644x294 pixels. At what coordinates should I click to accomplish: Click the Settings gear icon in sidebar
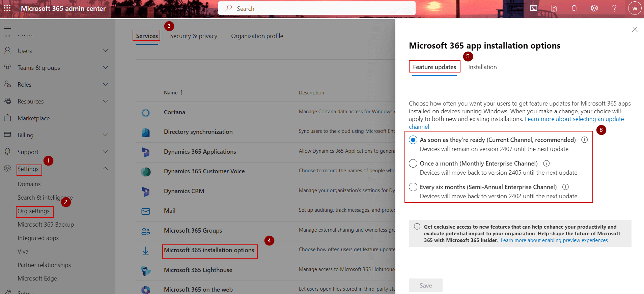tap(7, 168)
